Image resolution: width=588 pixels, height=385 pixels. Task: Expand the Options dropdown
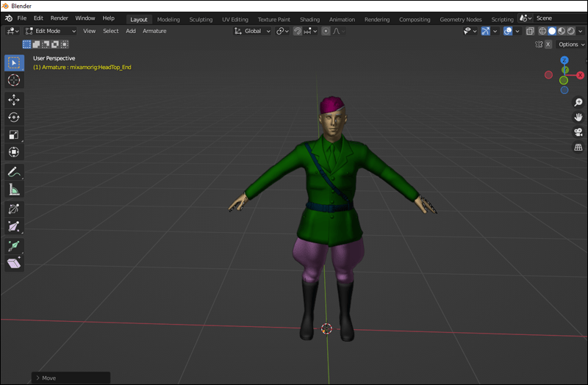point(571,44)
